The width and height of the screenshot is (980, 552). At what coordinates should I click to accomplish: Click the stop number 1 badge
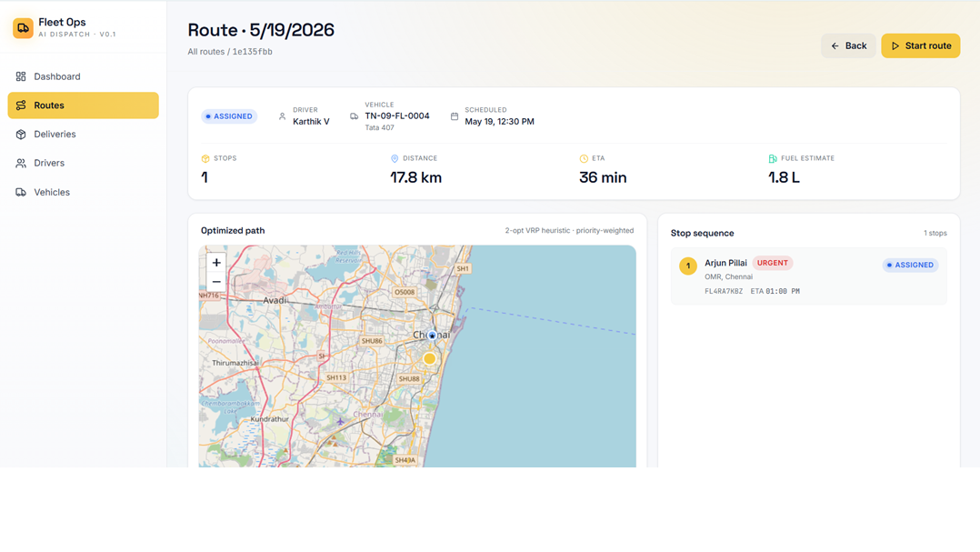(x=688, y=266)
